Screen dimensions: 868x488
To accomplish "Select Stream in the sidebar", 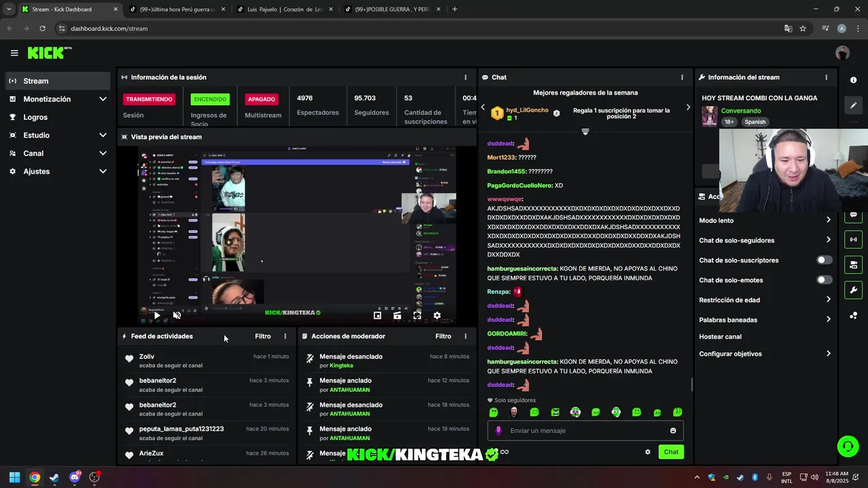I will (58, 81).
